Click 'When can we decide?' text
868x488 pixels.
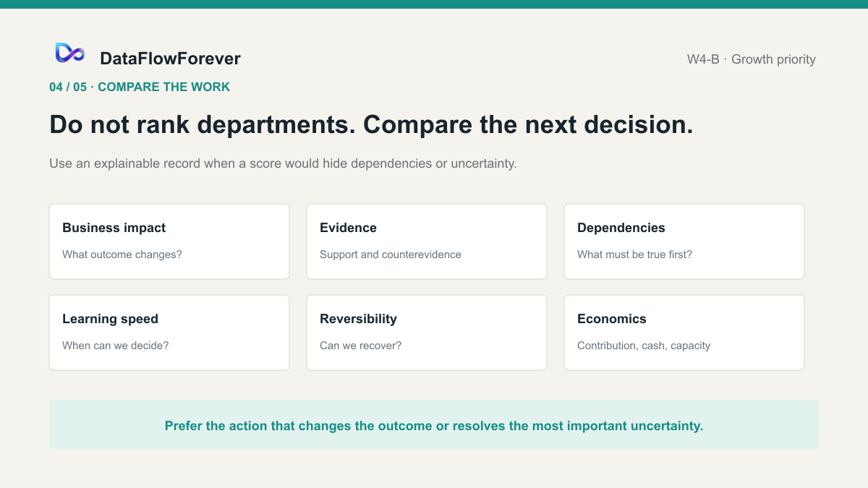point(116,346)
